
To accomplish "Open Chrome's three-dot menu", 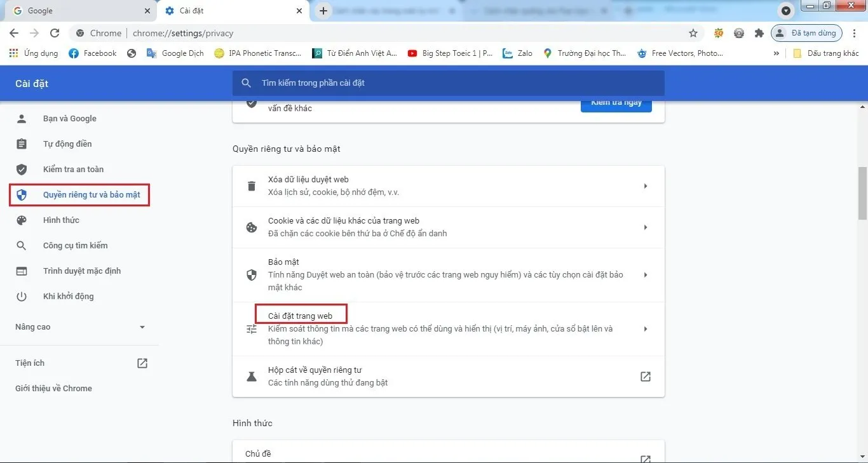I will (x=855, y=33).
